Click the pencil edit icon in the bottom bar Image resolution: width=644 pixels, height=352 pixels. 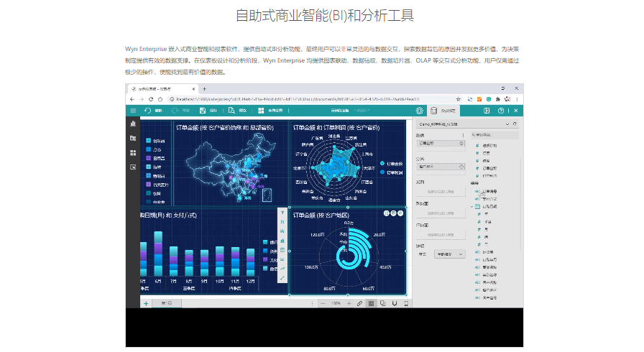coord(360,304)
